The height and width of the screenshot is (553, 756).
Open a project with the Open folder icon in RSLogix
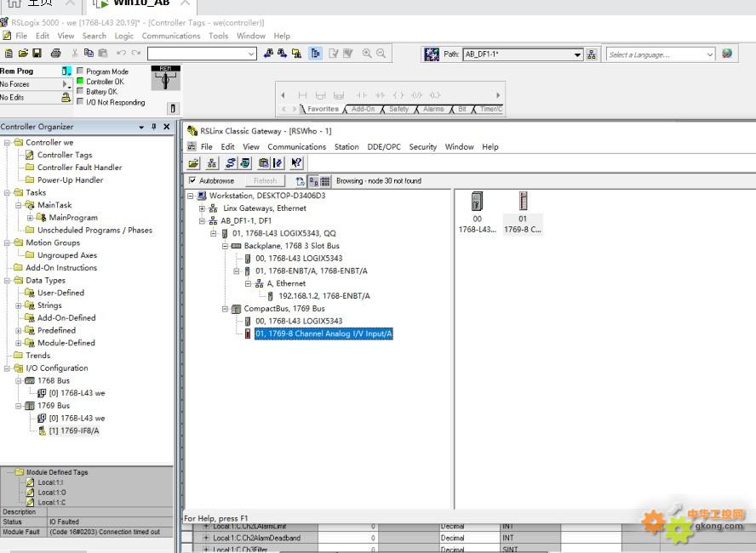(23, 54)
